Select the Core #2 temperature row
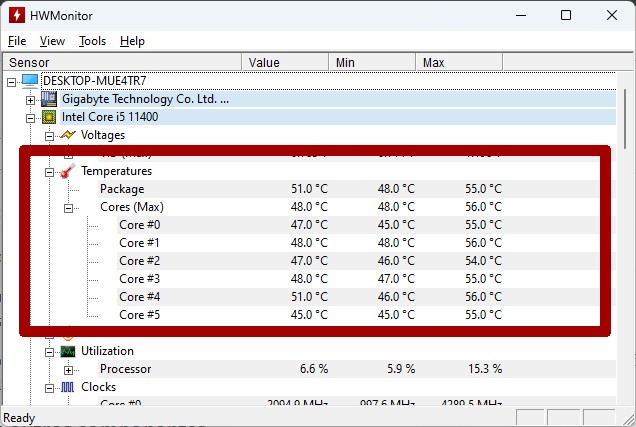The height and width of the screenshot is (427, 636). pos(359,261)
